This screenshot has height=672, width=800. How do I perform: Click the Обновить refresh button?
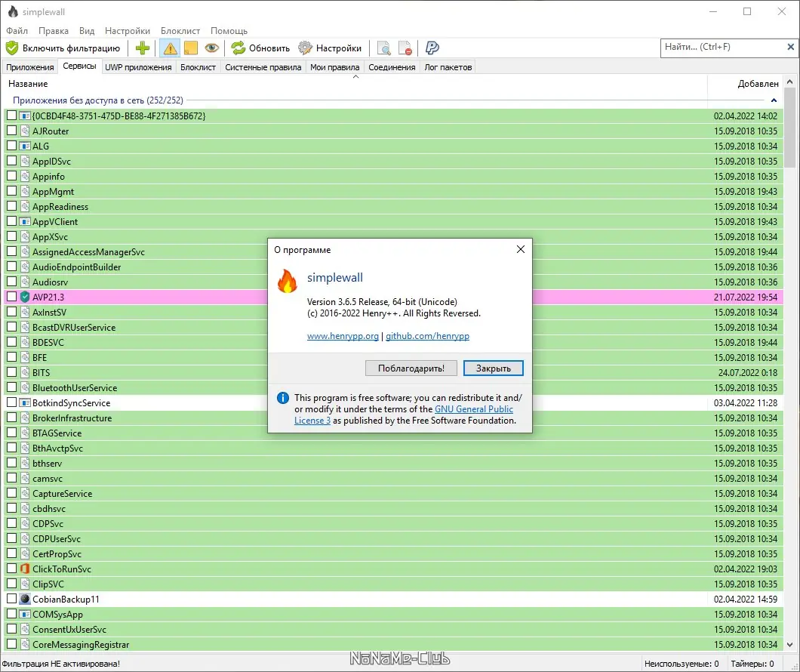click(x=260, y=48)
